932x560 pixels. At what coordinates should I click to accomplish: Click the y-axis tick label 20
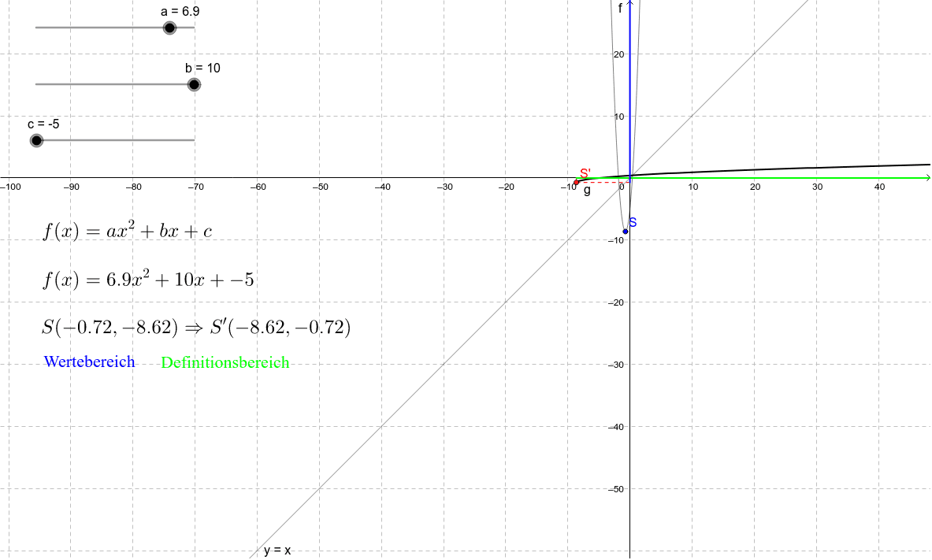(x=618, y=54)
